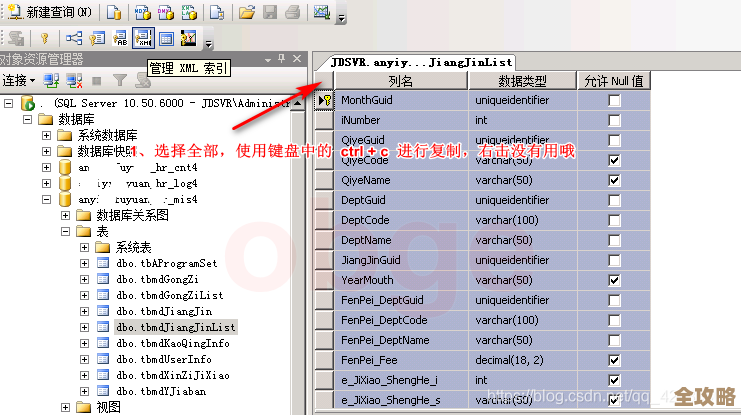The width and height of the screenshot is (741, 415).
Task: Open the Manage Full-Text Index icon
Action: [120, 38]
